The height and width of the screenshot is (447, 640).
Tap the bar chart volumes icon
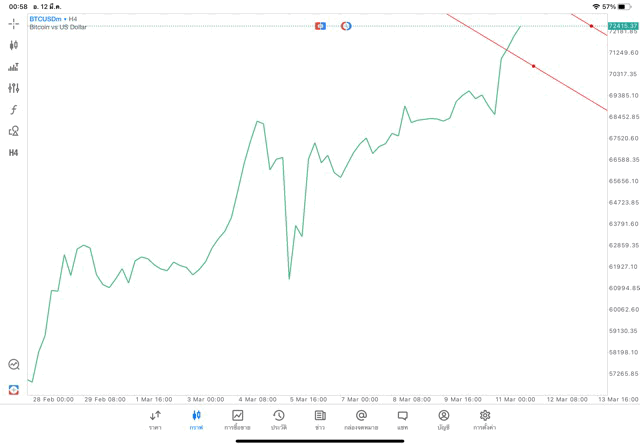[13, 67]
